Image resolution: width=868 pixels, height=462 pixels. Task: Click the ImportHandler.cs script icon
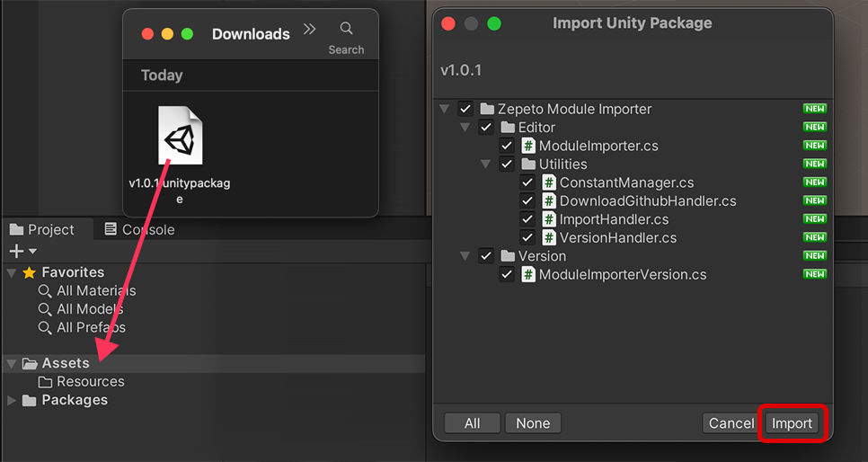point(549,218)
